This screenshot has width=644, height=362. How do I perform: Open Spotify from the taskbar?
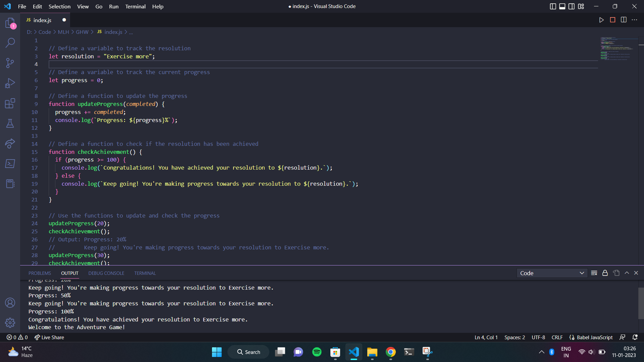coord(317,352)
